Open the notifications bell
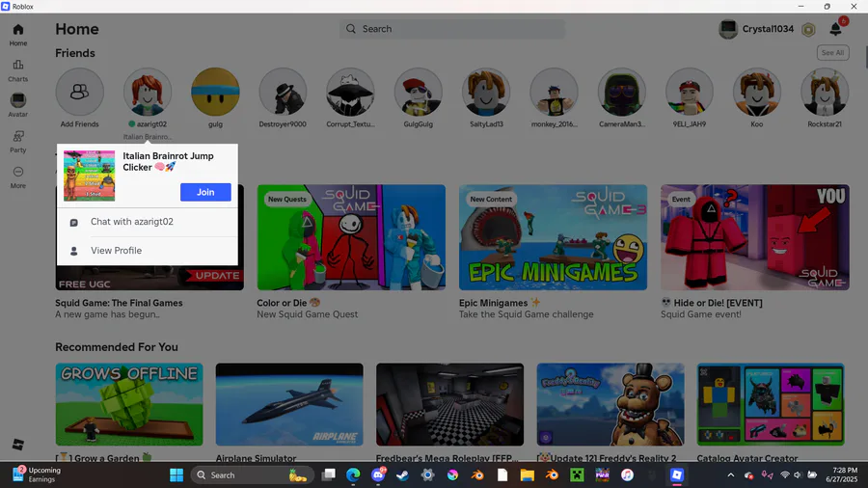This screenshot has height=488, width=868. 836,29
